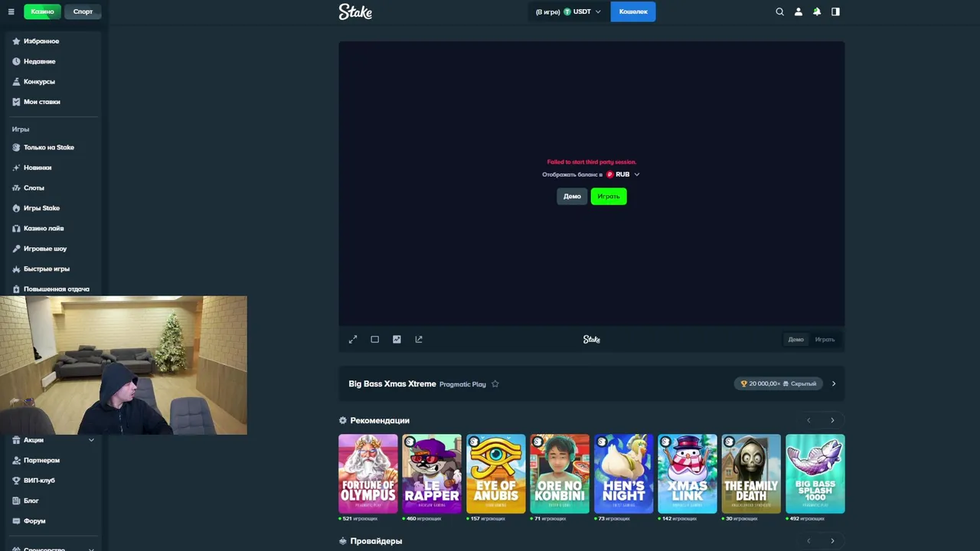Viewport: 980px width, 551px height.
Task: Pop out the game window
Action: tap(419, 340)
